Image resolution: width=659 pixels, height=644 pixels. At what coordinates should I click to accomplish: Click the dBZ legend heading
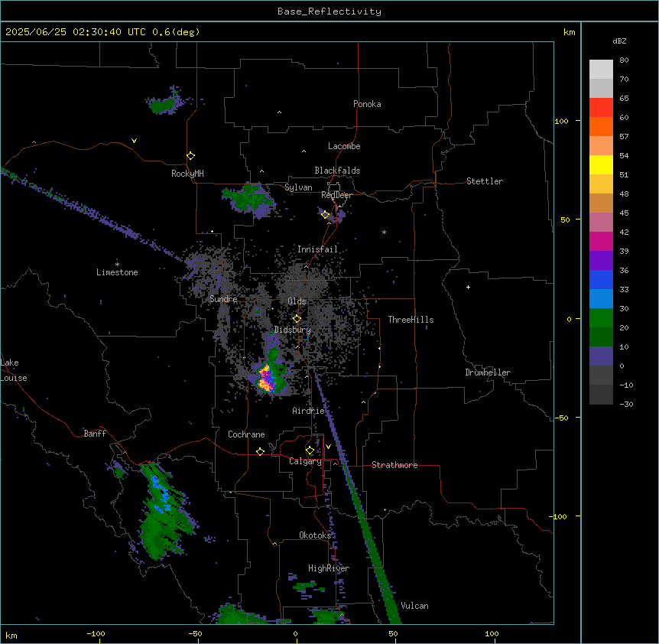point(619,41)
